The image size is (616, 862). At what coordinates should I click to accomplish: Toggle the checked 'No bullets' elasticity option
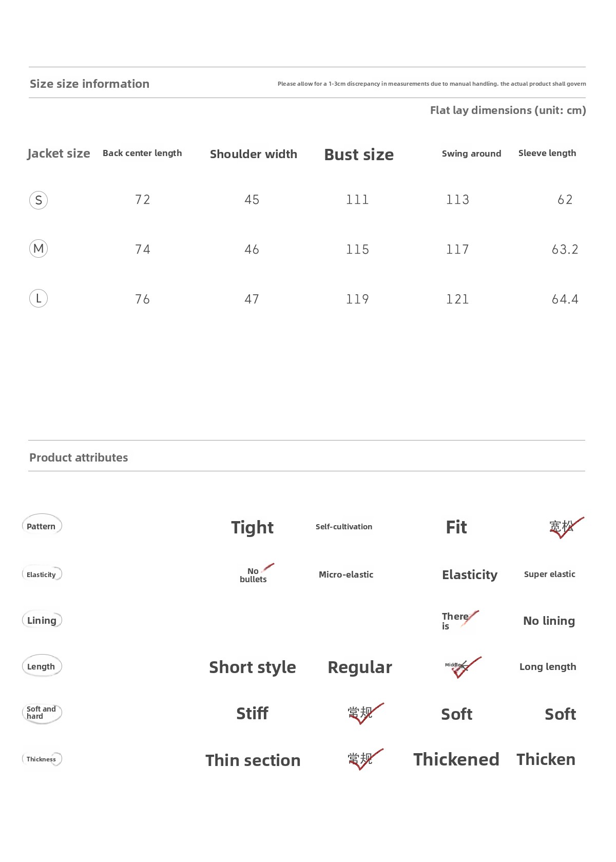254,575
